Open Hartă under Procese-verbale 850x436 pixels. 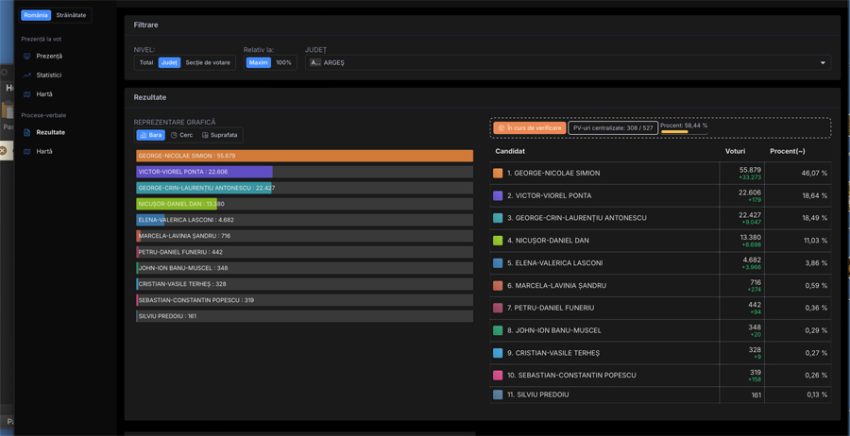[44, 151]
